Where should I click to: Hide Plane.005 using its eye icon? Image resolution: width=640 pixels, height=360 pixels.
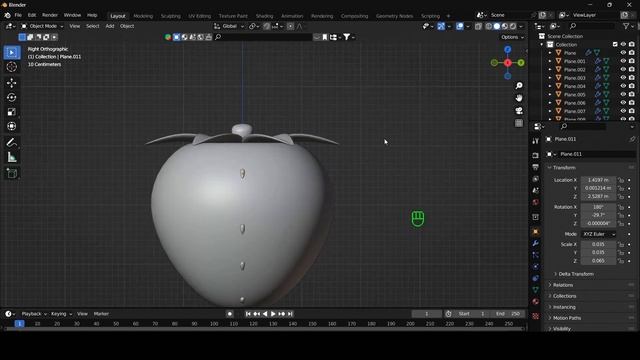click(623, 94)
